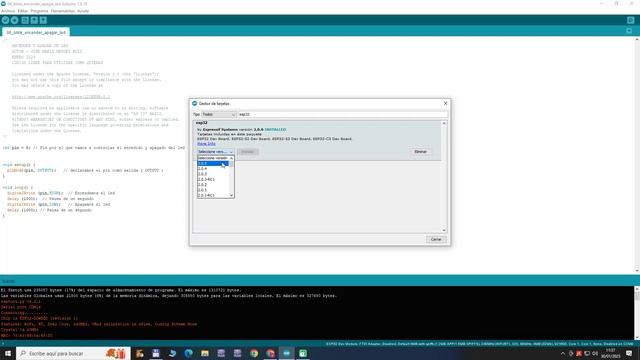This screenshot has width=640, height=360.
Task: Click the Save sketch toolbar icon
Action: [43, 20]
